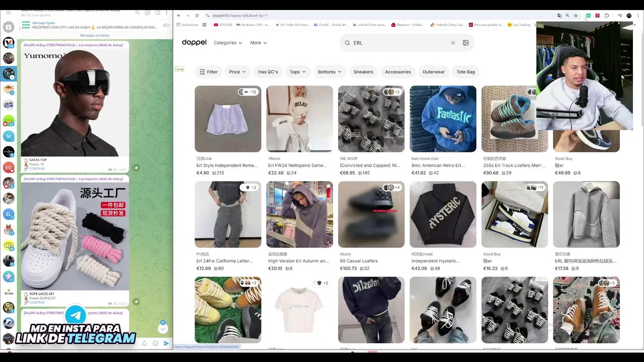
Task: Open the YOUTUBE bookmark
Action: tap(223, 25)
